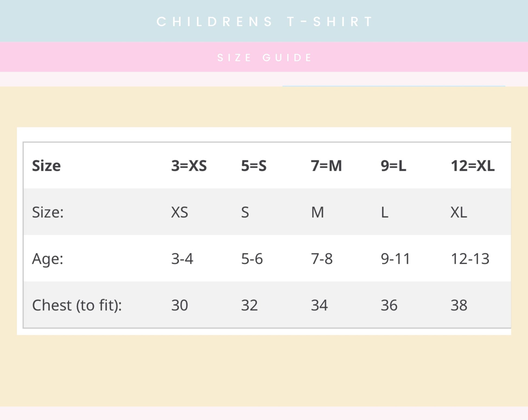Screen dimensions: 528x420
Task: Click the Size: row label
Action: point(48,212)
